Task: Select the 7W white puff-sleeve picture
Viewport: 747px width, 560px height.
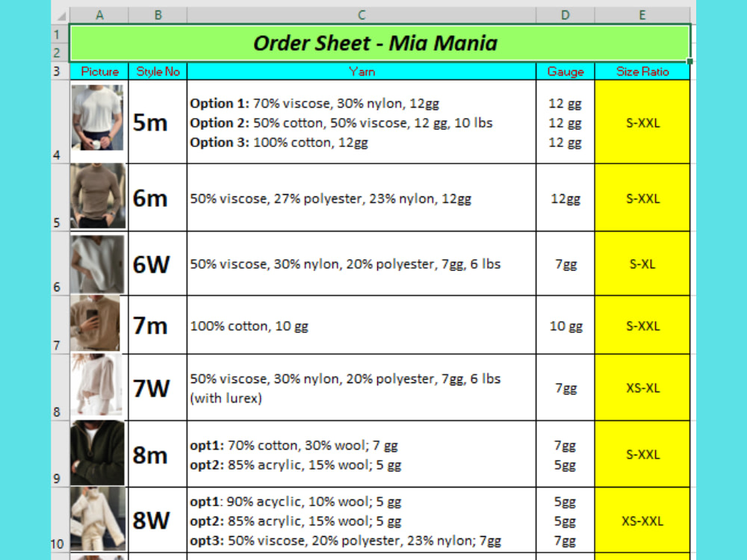Action: click(x=96, y=385)
